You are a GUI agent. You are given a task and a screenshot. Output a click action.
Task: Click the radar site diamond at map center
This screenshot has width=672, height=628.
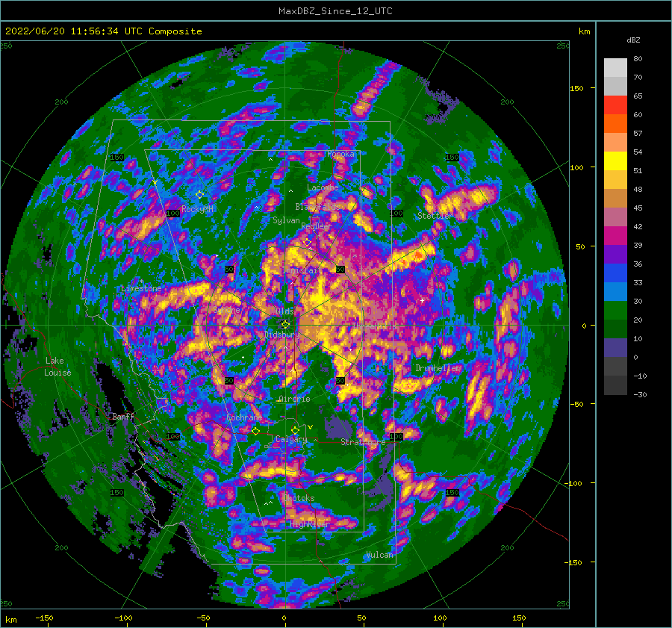coord(285,325)
